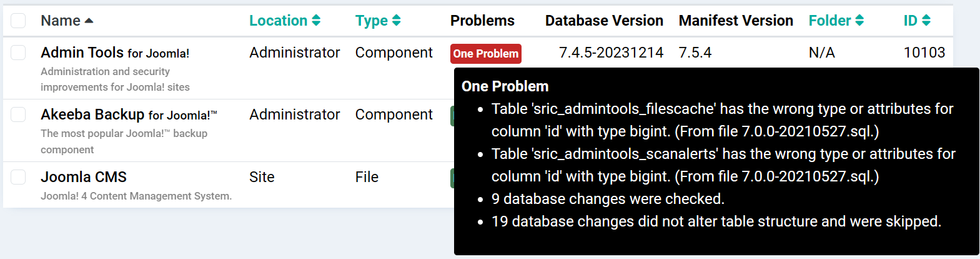980x259 pixels.
Task: Click the green status badge in Akeeba row
Action: click(x=452, y=116)
